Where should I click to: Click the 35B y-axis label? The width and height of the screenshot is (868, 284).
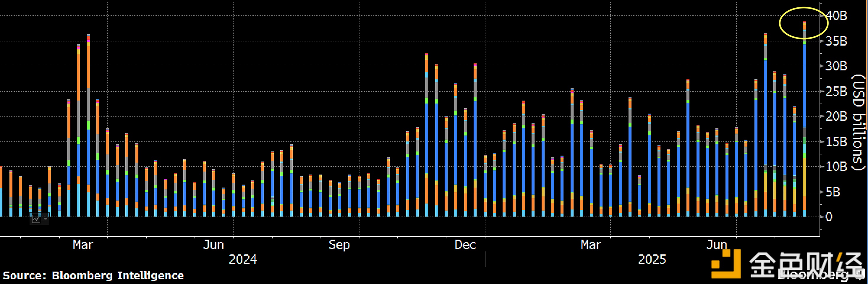[836, 41]
